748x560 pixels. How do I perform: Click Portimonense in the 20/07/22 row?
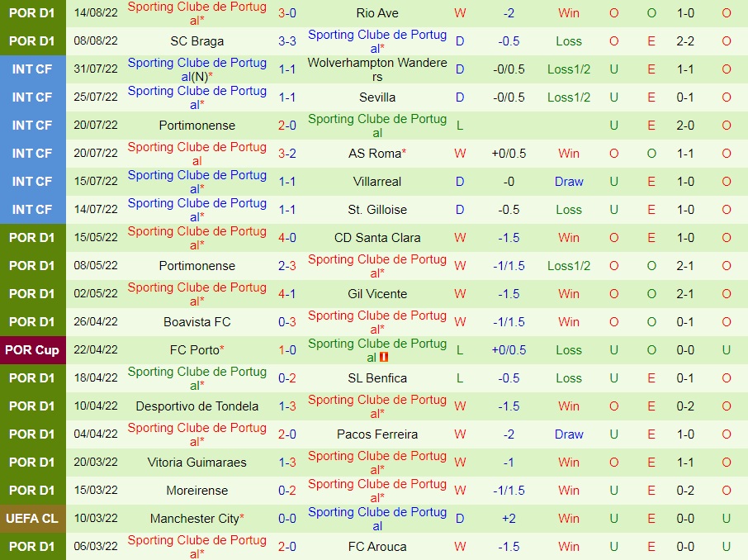click(x=197, y=126)
